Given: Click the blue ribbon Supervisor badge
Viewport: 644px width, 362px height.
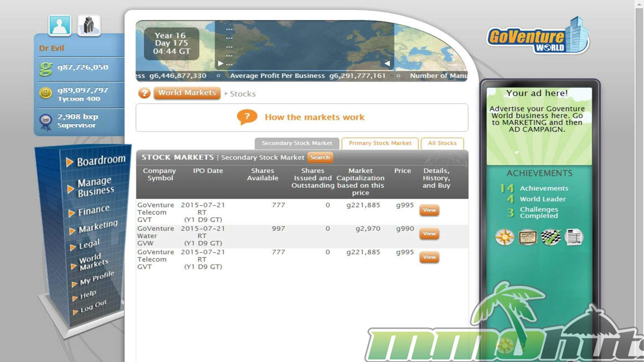Looking at the screenshot, I should [46, 121].
